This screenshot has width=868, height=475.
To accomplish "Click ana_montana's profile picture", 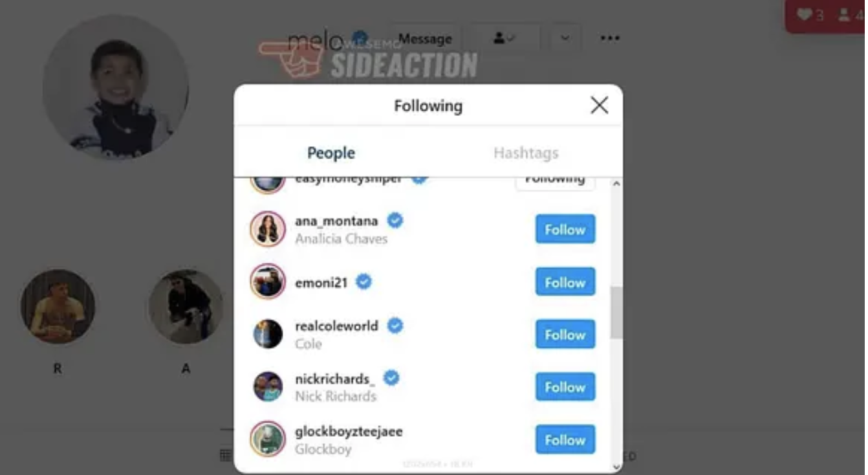I will (x=268, y=229).
